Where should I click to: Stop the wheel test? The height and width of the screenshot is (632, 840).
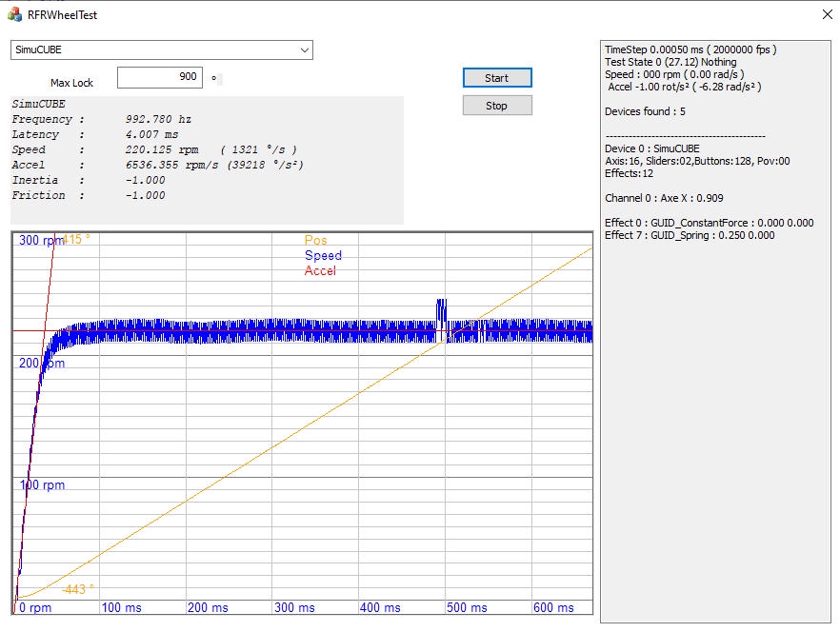pyautogui.click(x=497, y=106)
